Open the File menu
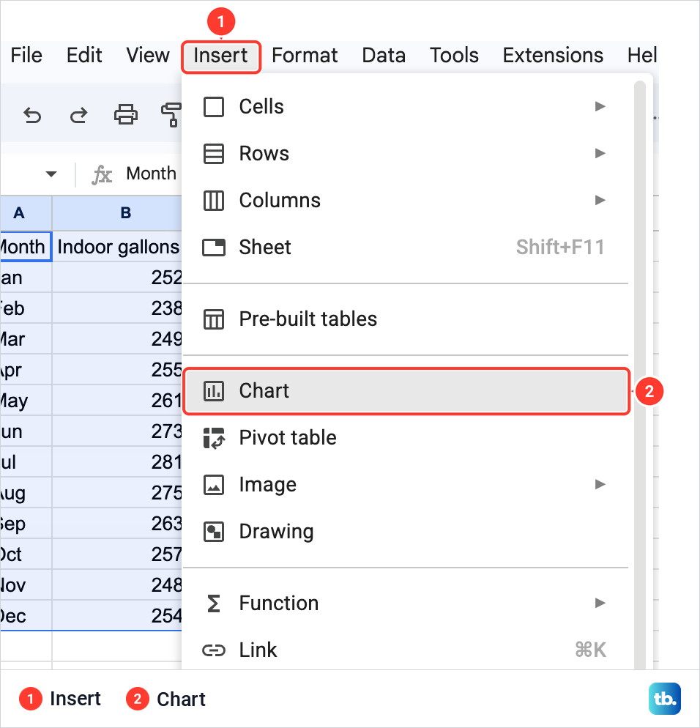The height and width of the screenshot is (728, 700). tap(26, 55)
